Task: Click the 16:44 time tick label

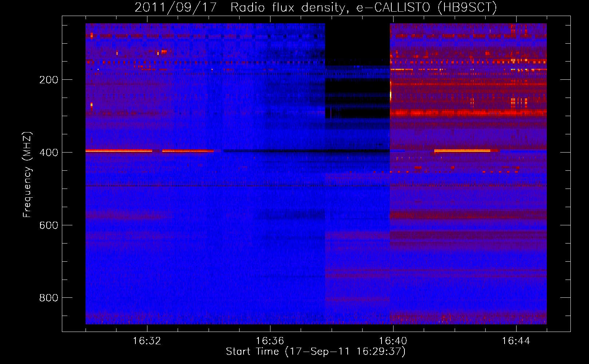Action: click(x=516, y=341)
